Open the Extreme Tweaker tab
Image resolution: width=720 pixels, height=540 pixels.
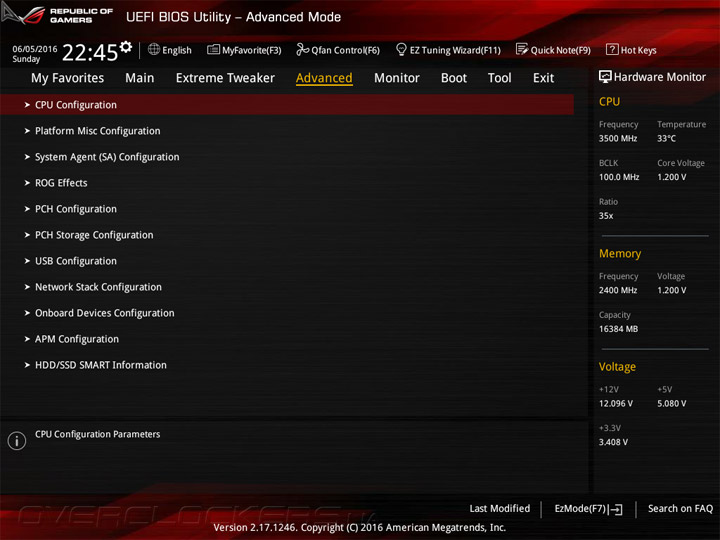(x=225, y=78)
